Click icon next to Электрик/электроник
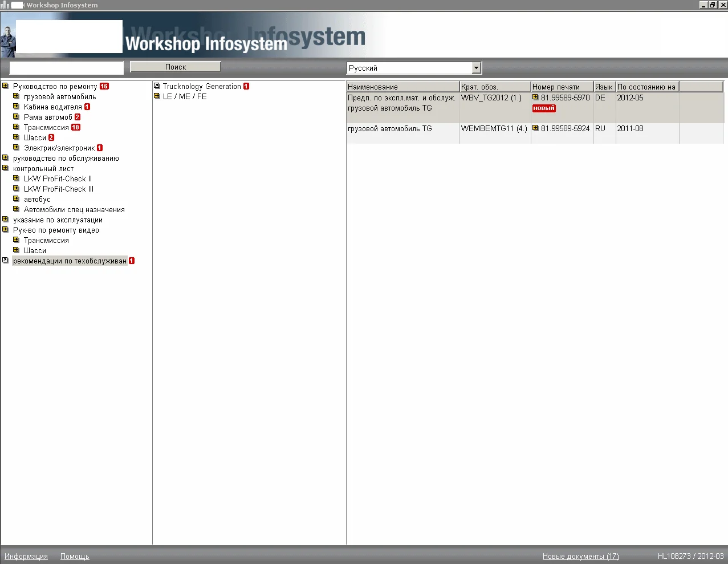Screen dimensions: 728x564 click(17, 148)
